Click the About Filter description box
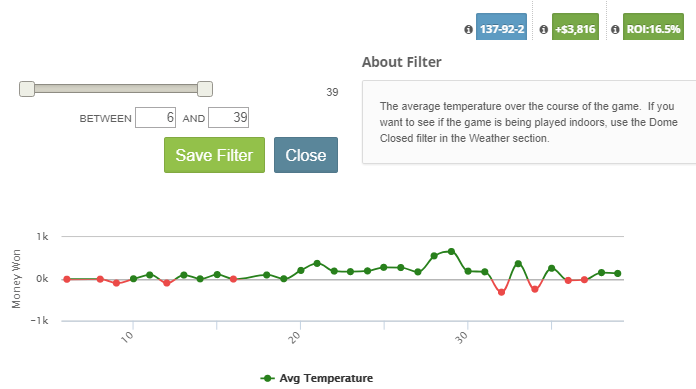The height and width of the screenshot is (389, 696). pos(529,122)
